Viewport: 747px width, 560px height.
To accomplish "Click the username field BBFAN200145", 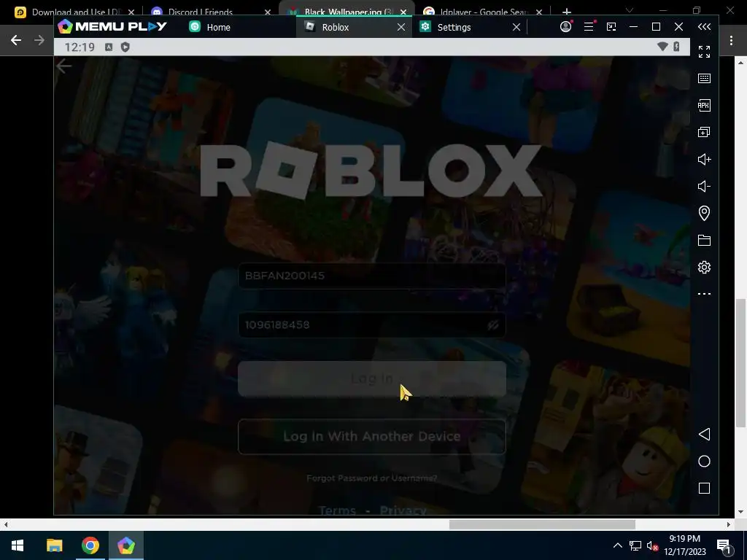I will [371, 276].
